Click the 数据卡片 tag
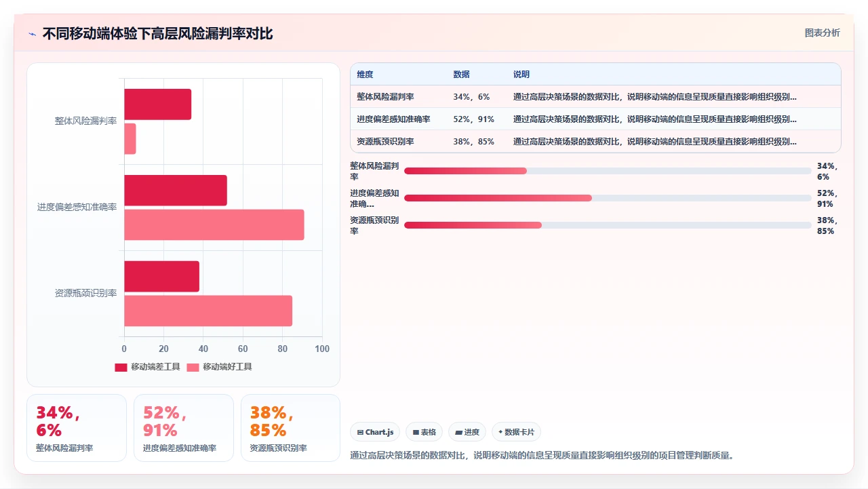The height and width of the screenshot is (489, 868). (516, 432)
